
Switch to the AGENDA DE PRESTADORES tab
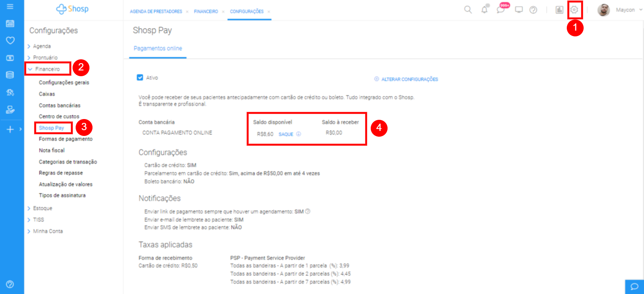[156, 11]
